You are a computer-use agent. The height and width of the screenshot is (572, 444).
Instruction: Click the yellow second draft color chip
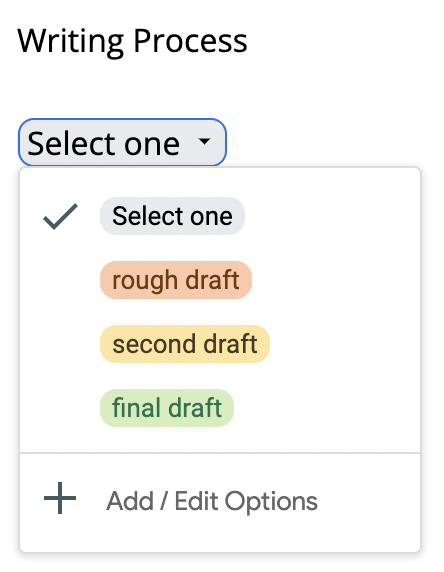185,344
